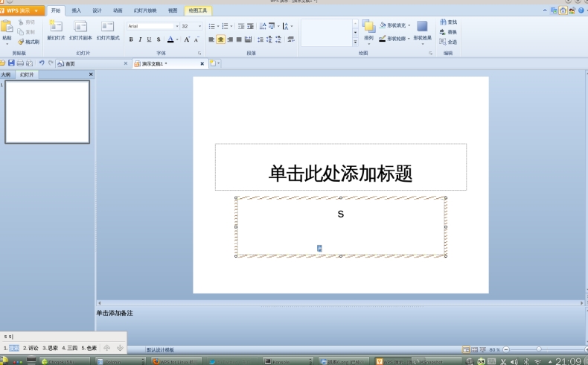Add a new slide (新幻灯片)
588x365 pixels.
pyautogui.click(x=57, y=30)
